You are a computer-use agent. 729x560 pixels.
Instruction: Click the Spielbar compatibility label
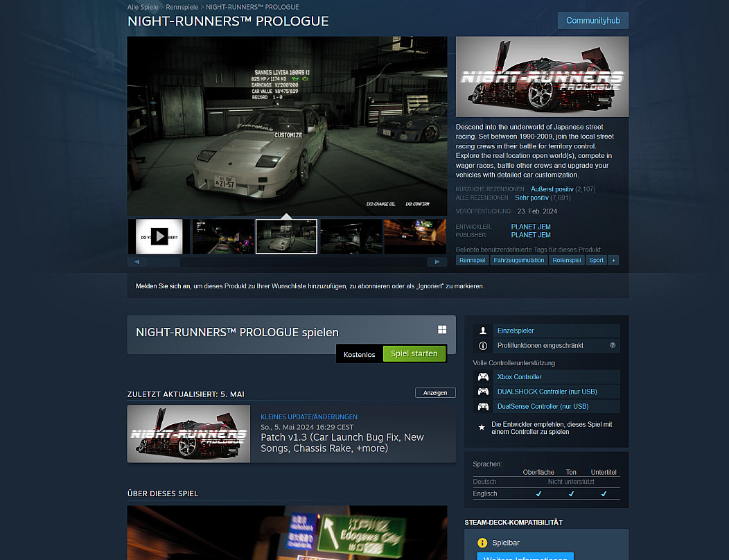506,543
